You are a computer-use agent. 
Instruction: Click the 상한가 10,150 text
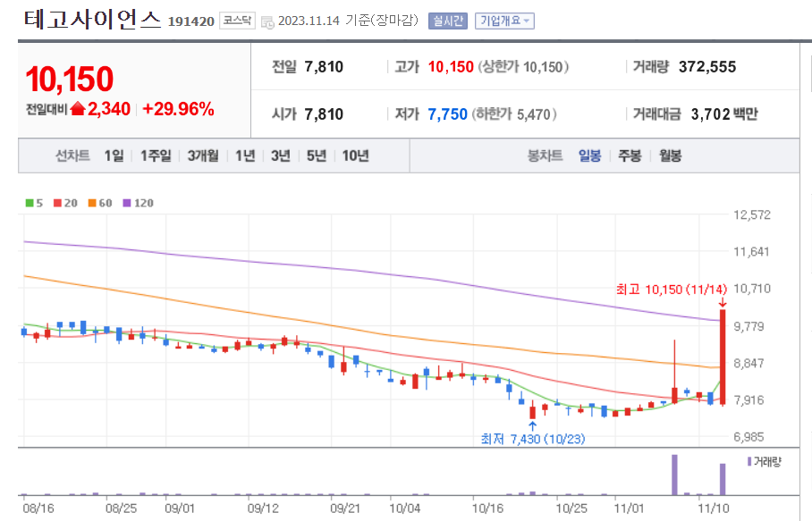tap(523, 67)
